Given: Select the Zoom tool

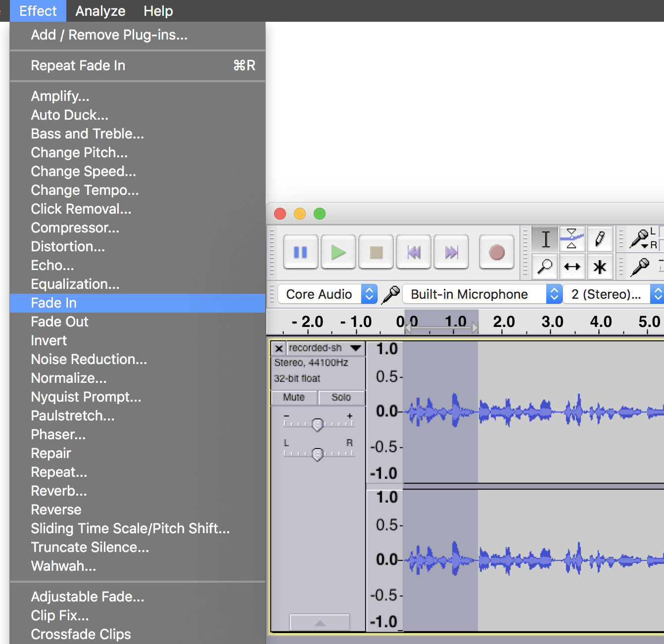Looking at the screenshot, I should [545, 267].
